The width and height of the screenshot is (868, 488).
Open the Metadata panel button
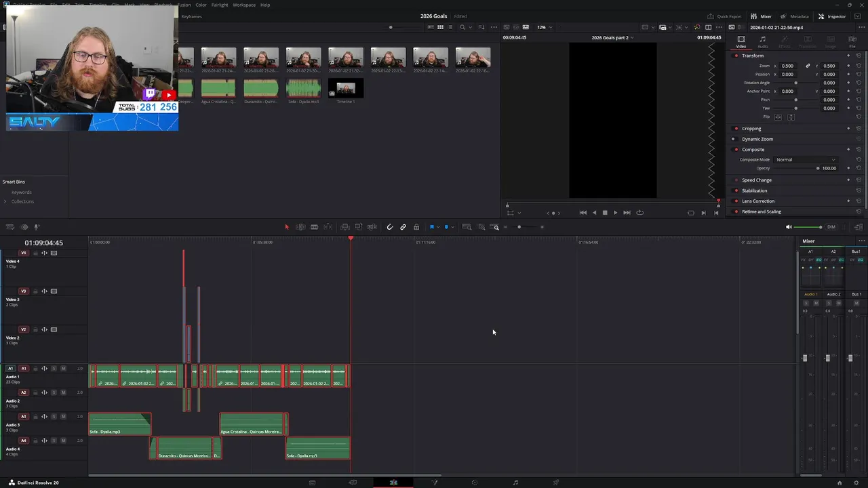794,16
